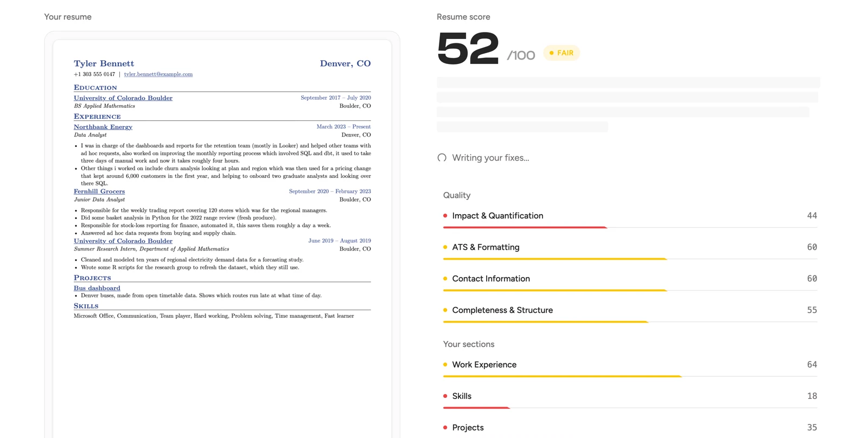Screen dimensions: 868x438
Task: Click the yellow dot beside Work Experience
Action: (x=445, y=365)
